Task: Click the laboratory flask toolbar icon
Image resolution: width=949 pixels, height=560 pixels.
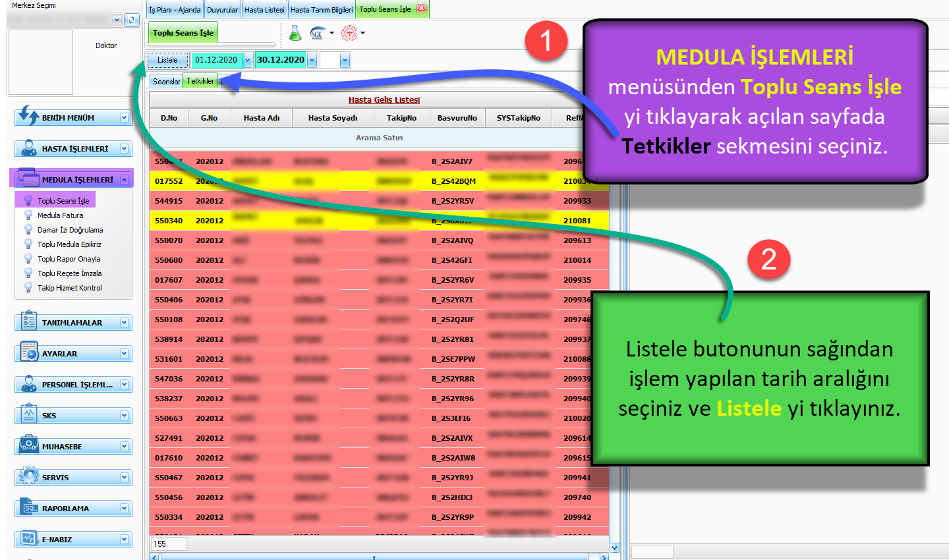Action: coord(295,33)
